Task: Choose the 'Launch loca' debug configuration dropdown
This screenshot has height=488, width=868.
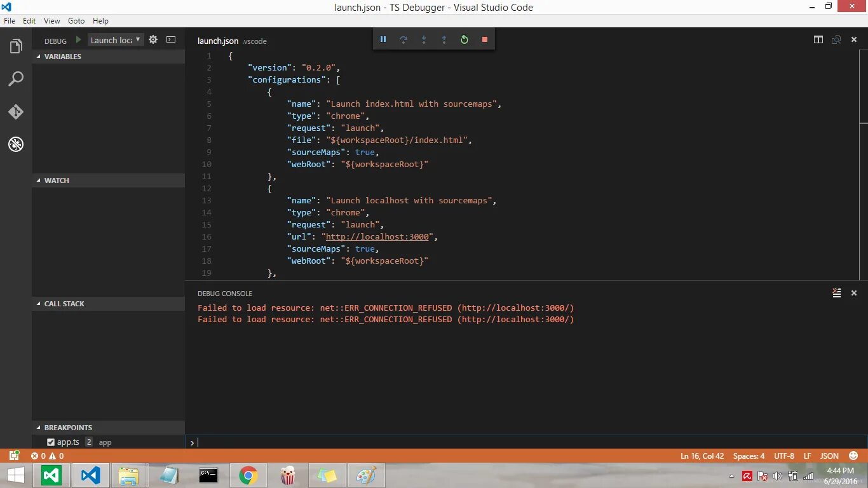Action: point(116,39)
